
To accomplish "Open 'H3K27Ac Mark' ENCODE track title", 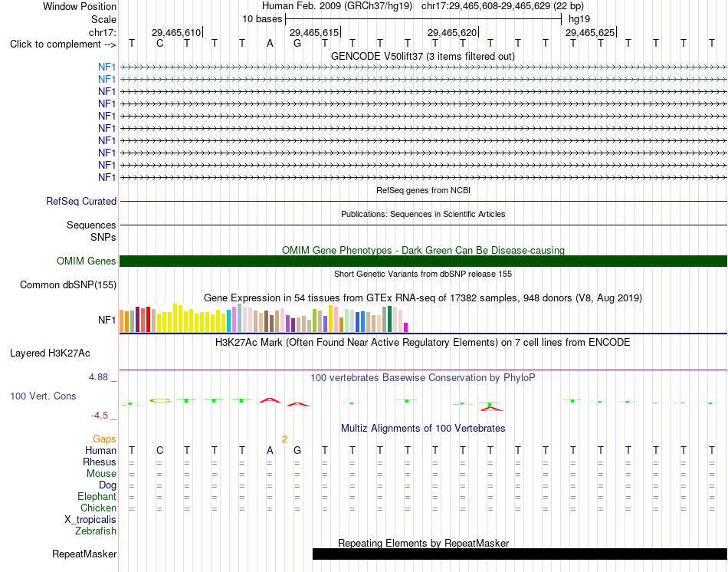I will tap(423, 343).
